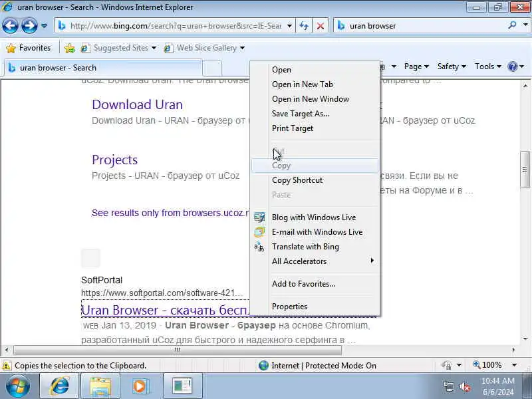Open Windows Media Player from taskbar
Screen dimensions: 532x399
pos(140,386)
